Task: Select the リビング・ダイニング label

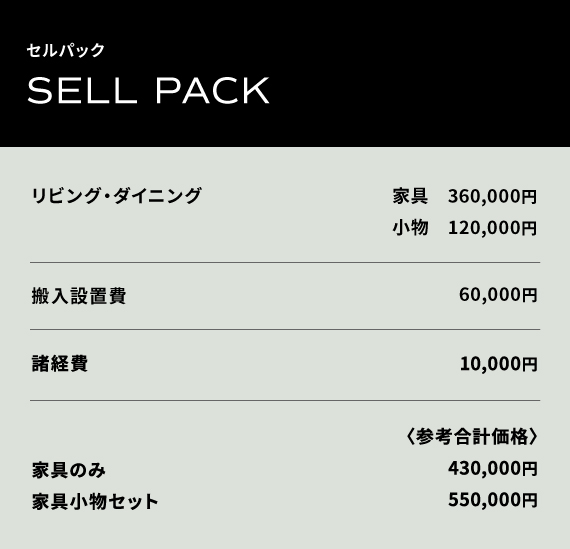Action: tap(116, 196)
